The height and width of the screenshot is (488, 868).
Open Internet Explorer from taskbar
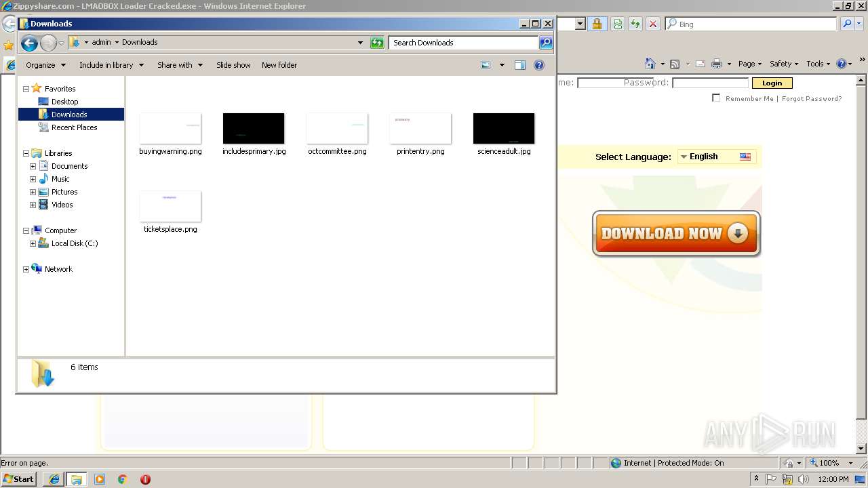coord(54,479)
